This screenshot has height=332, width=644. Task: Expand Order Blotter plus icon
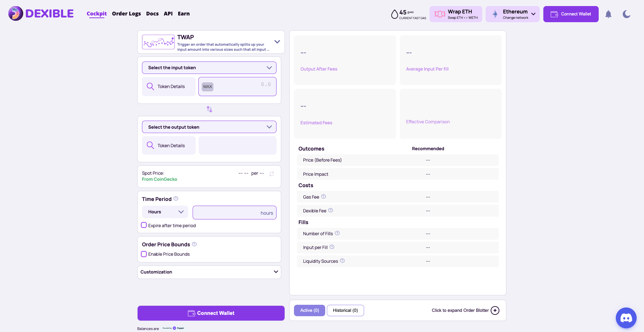click(x=495, y=310)
